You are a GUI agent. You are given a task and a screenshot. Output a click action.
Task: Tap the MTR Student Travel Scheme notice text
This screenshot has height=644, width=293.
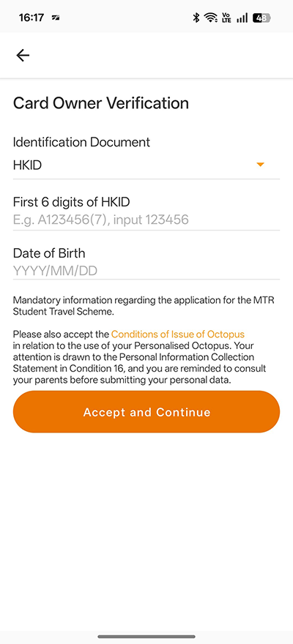[144, 306]
